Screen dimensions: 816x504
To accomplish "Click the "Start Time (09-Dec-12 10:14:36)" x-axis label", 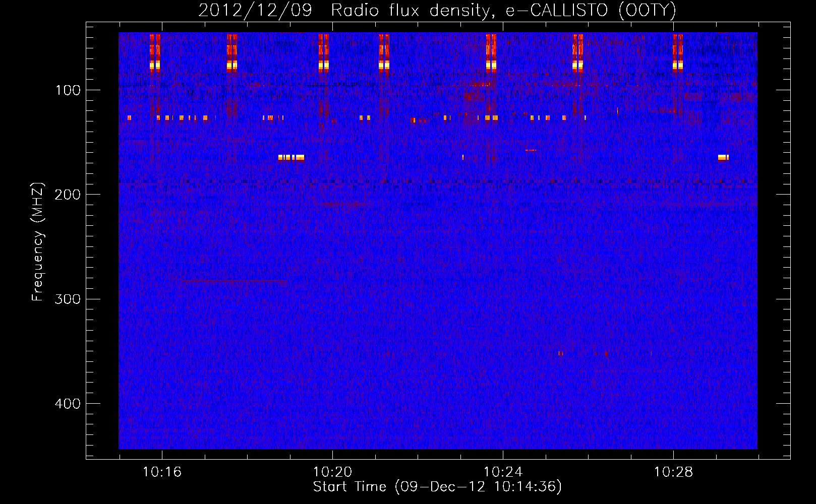I will click(437, 487).
